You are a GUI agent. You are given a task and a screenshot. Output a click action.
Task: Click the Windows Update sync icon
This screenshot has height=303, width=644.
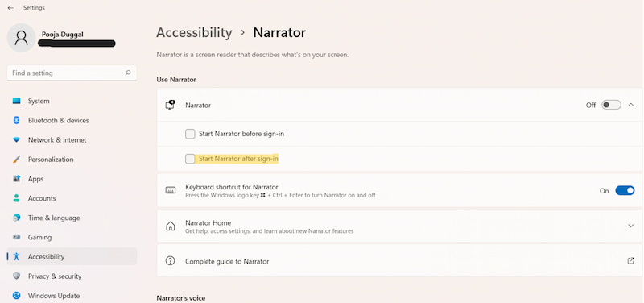pyautogui.click(x=16, y=295)
